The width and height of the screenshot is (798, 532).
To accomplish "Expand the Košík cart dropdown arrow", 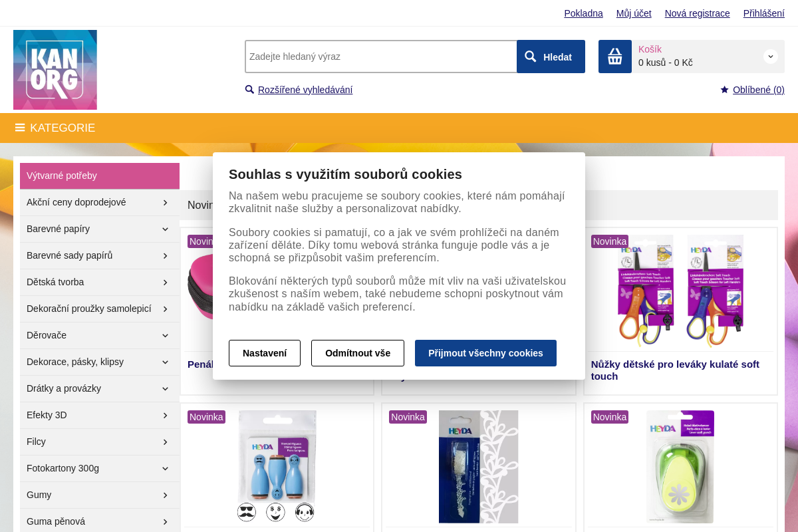I will click(771, 57).
